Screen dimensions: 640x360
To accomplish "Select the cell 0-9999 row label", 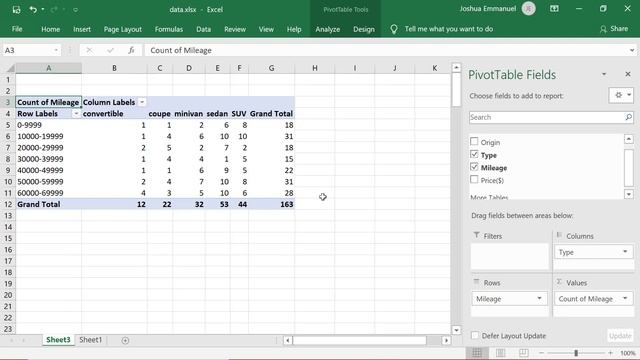I will point(49,125).
